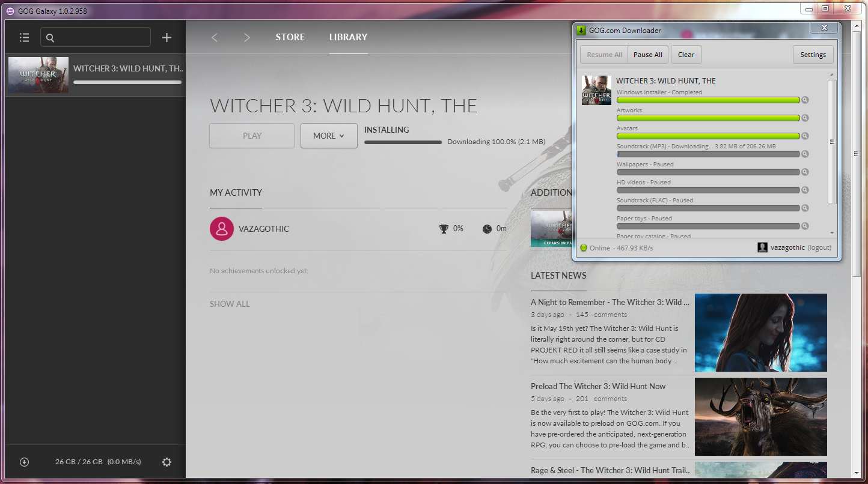Viewport: 868px width, 484px height.
Task: Open 'Rage & Steel' trailer news headline
Action: pos(610,470)
